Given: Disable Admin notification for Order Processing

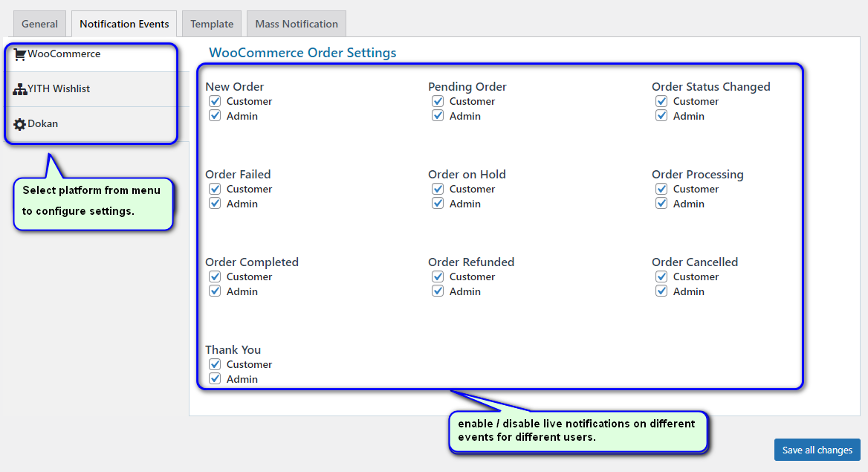Looking at the screenshot, I should [661, 204].
